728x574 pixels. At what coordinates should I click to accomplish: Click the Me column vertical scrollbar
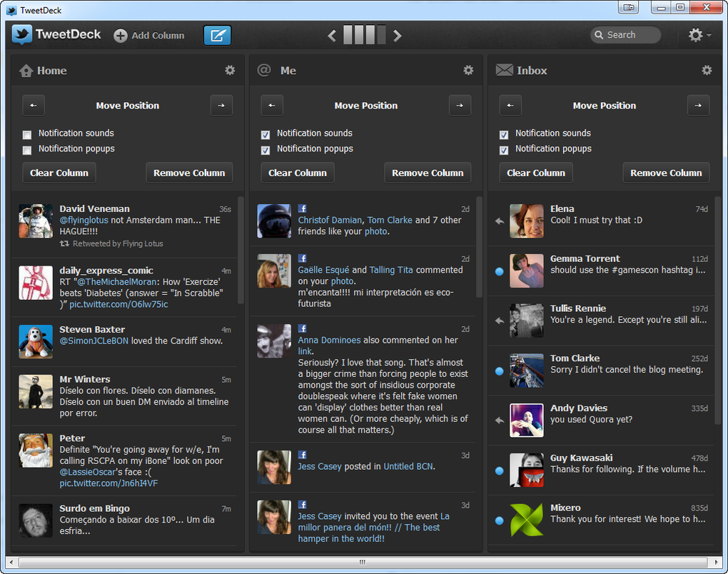479,247
